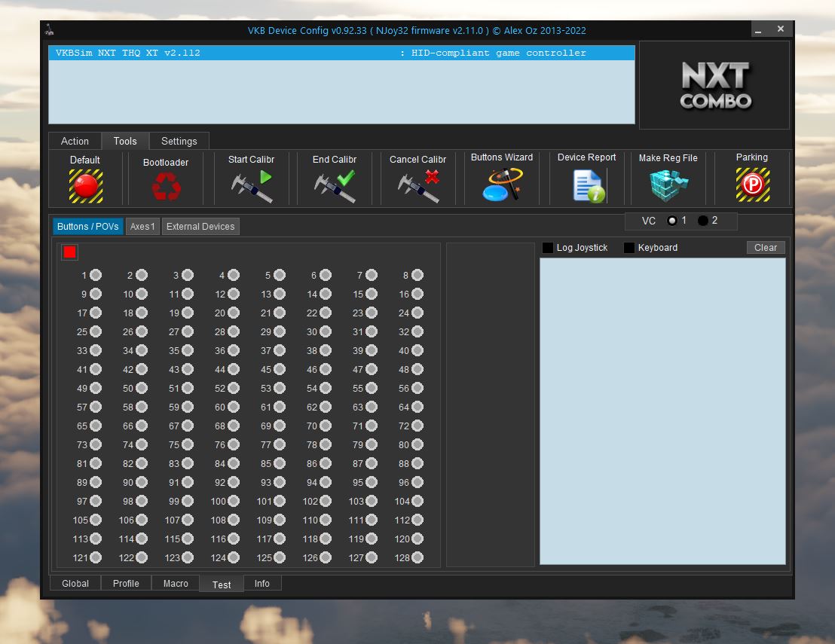
Task: Click the button 39 indicator light
Action: click(x=372, y=351)
